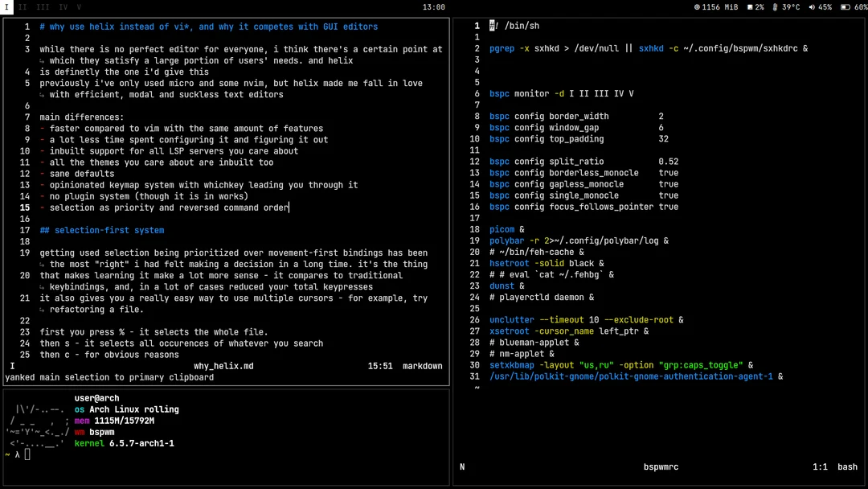The height and width of the screenshot is (489, 868).
Task: Click the lambda prompt symbol in terminal
Action: click(x=17, y=455)
